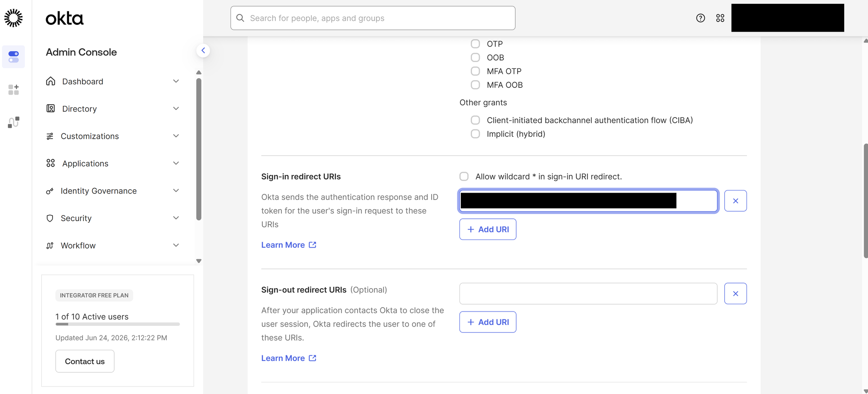This screenshot has height=394, width=868.
Task: Click the '1 of 10 Active users' text
Action: [x=92, y=317]
